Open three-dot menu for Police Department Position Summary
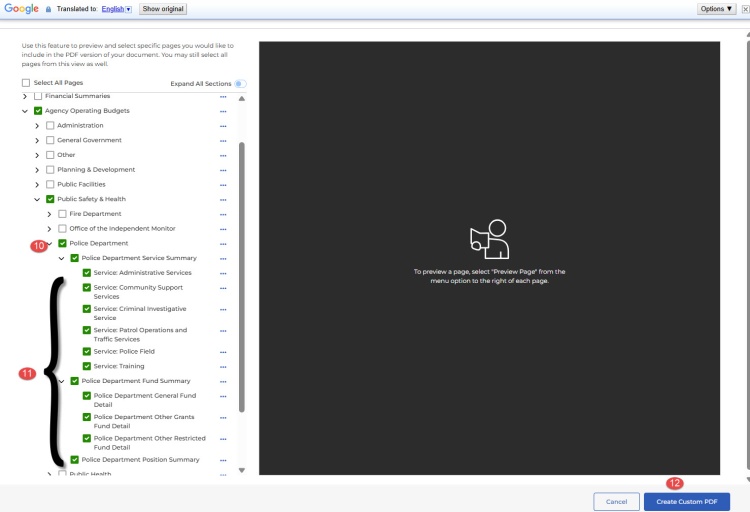 223,460
